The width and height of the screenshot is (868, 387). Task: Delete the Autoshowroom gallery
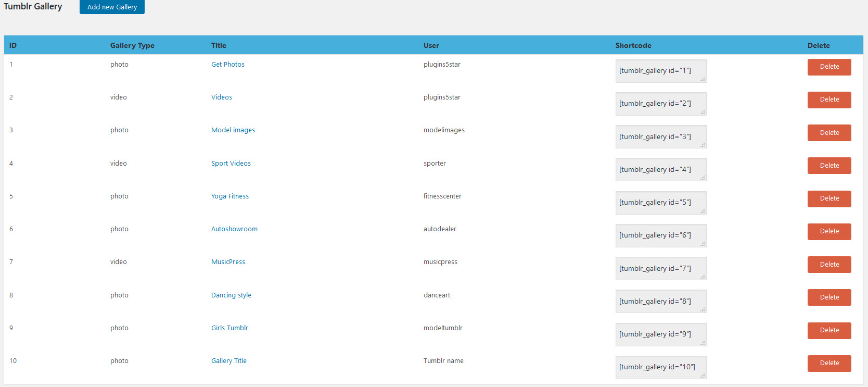pos(829,231)
